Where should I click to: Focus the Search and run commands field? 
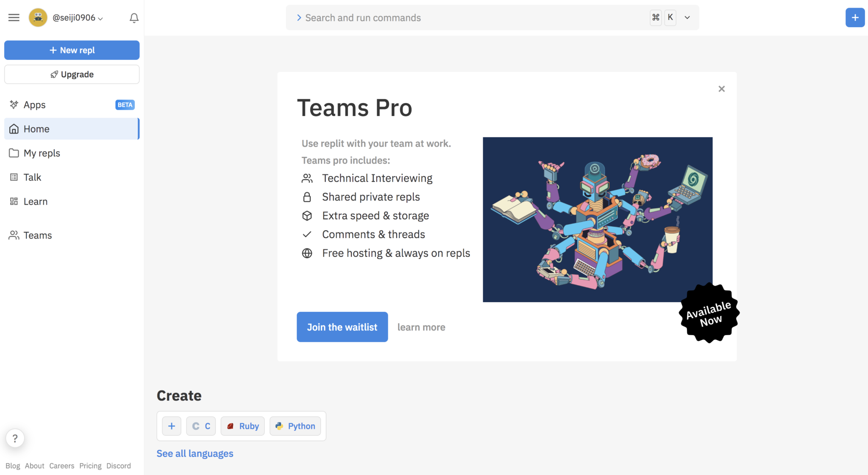click(466, 18)
